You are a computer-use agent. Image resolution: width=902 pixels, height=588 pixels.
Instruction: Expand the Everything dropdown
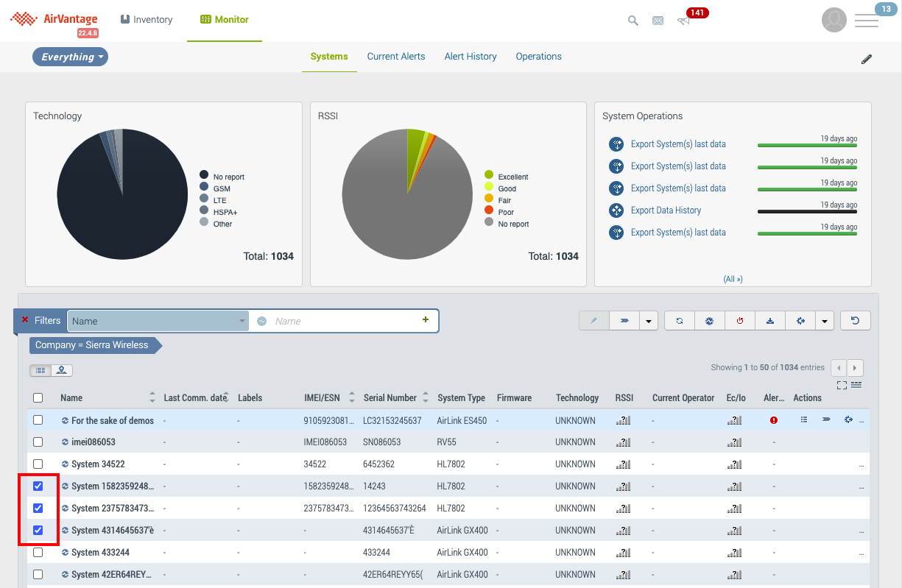tap(71, 57)
